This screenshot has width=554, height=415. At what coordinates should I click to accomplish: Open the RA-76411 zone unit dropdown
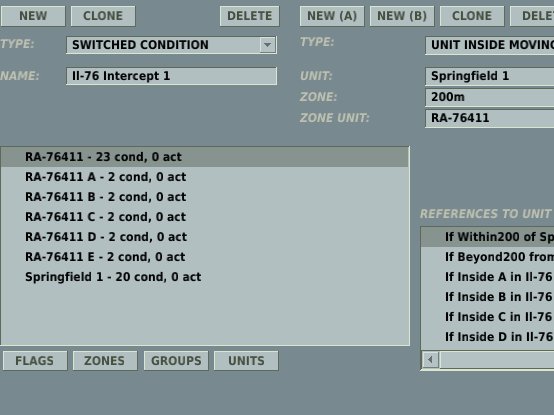[x=489, y=118]
